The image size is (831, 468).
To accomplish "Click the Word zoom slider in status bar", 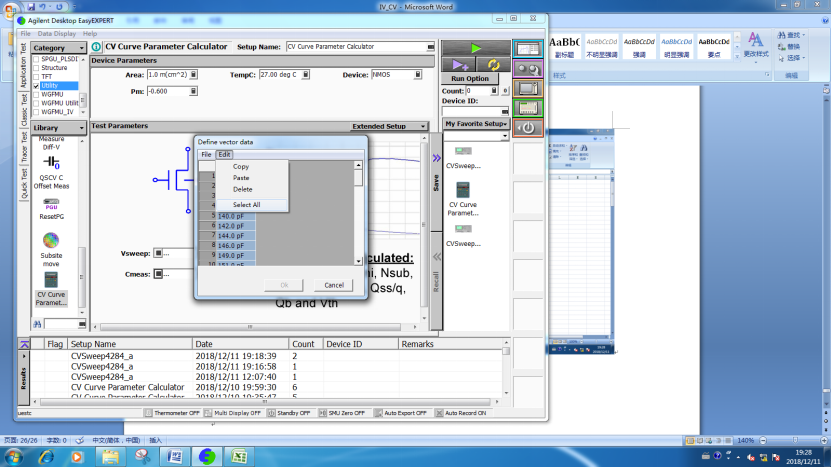I will click(794, 440).
